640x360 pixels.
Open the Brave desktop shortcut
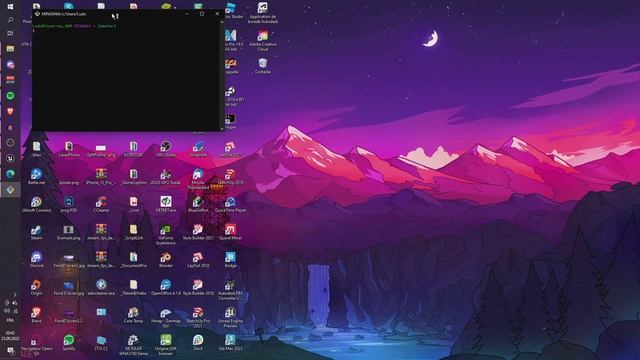coord(36,315)
